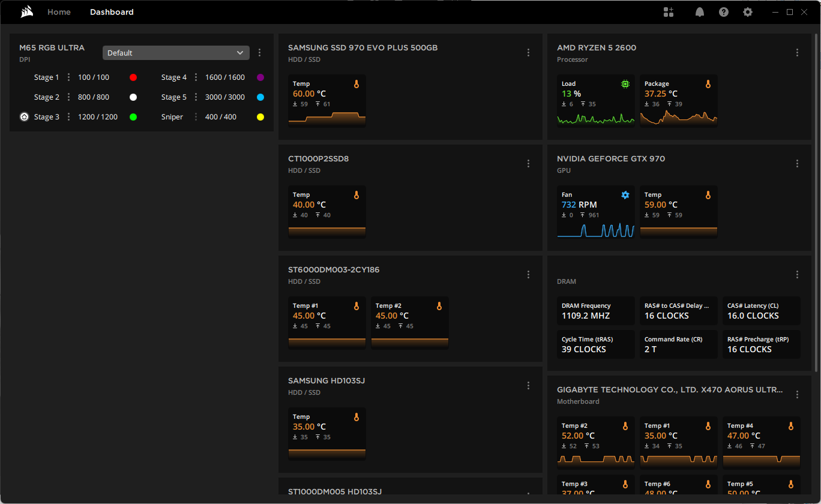This screenshot has height=504, width=821.
Task: Click Stage 4 DPI value 1600 / 1600
Action: (225, 77)
